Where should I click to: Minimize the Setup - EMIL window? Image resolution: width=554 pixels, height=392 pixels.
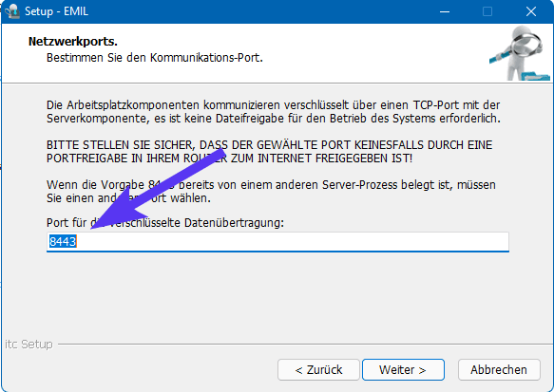pyautogui.click(x=445, y=11)
